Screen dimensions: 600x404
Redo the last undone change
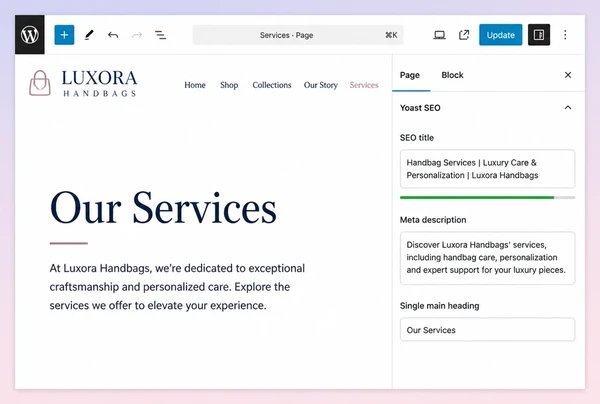point(137,35)
